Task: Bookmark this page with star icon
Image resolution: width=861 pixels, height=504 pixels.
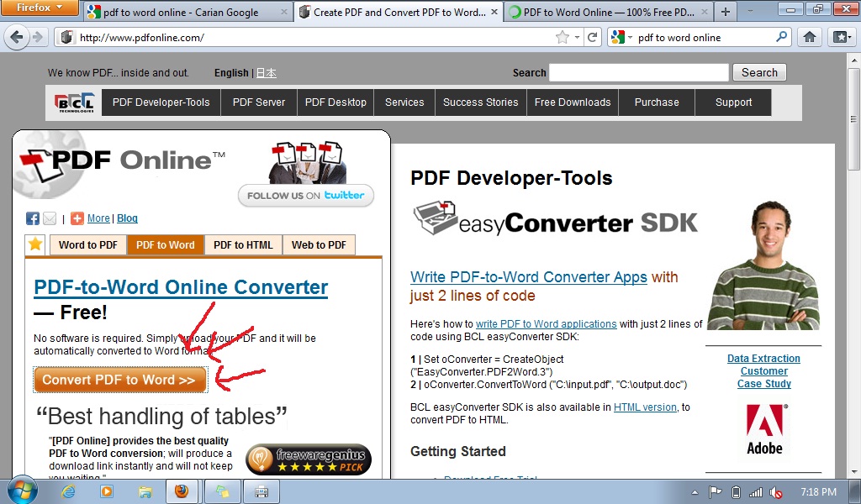Action: [562, 37]
